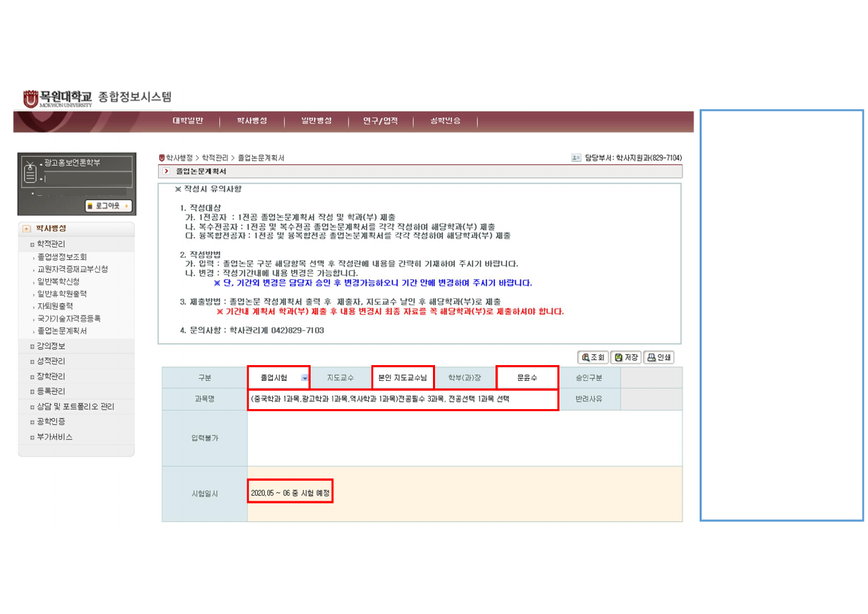Open 졸업논문계획서 sidebar link

62,331
